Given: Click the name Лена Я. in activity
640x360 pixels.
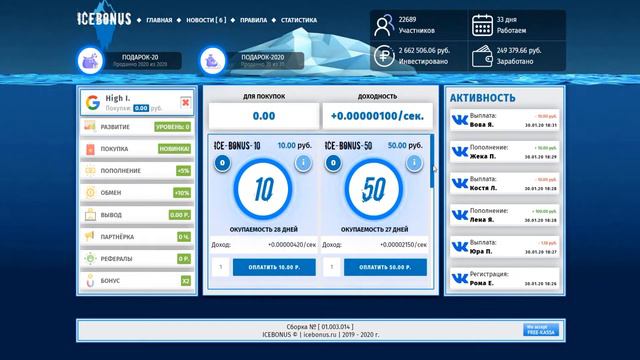Looking at the screenshot, I should (482, 220).
